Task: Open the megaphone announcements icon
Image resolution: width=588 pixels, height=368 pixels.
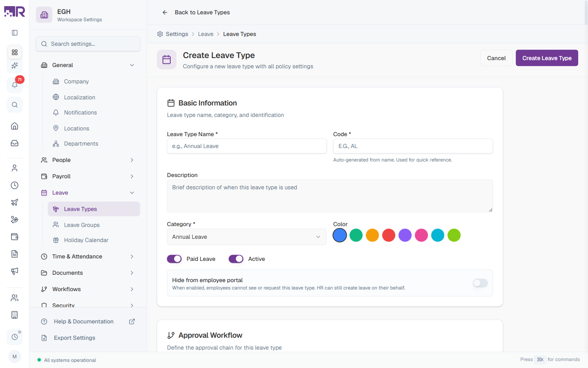Action: [x=15, y=271]
